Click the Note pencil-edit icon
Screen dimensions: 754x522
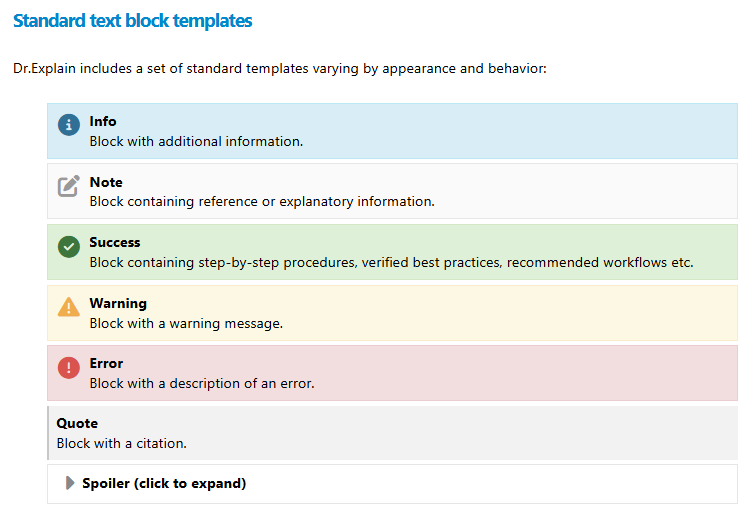click(x=68, y=186)
